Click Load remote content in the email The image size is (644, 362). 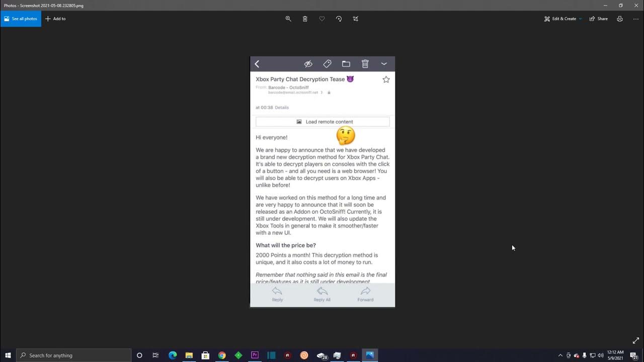pyautogui.click(x=323, y=122)
